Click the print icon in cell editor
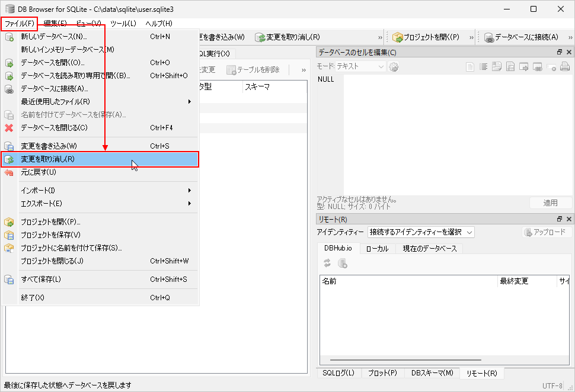Screen dimensions: 575x392 pos(565,67)
